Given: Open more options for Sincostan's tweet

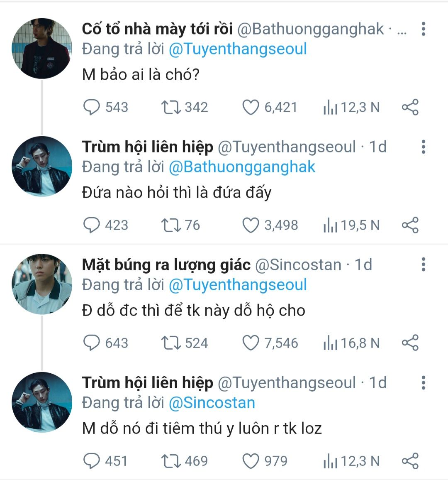Looking at the screenshot, I should (x=423, y=264).
